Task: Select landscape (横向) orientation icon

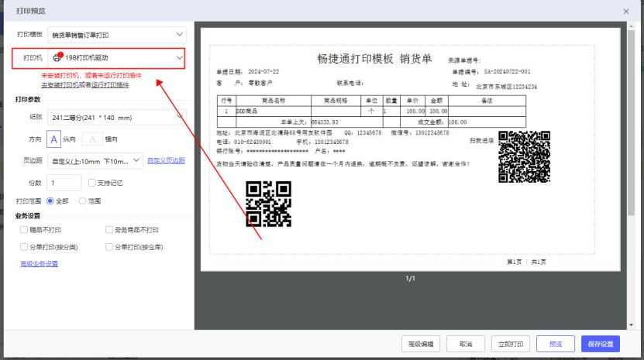Action: 91,139
